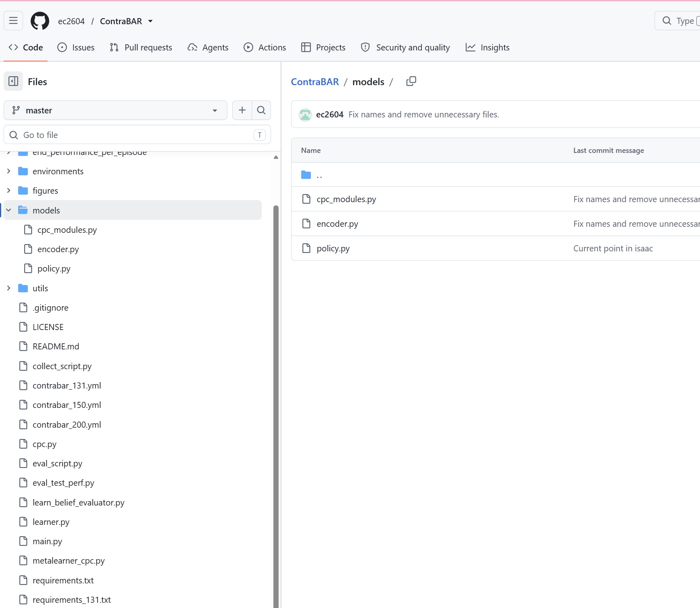Click file icon beside cpc_modules.py in table
Viewport: 700px width, 608px height.
click(x=306, y=199)
